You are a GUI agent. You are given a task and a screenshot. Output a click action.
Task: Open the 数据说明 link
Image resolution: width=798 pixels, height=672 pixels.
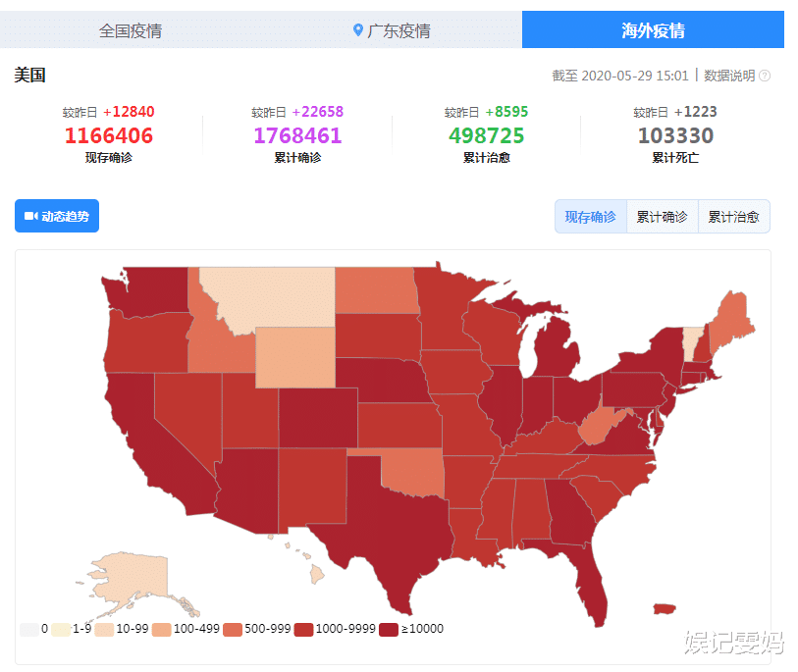[x=729, y=76]
